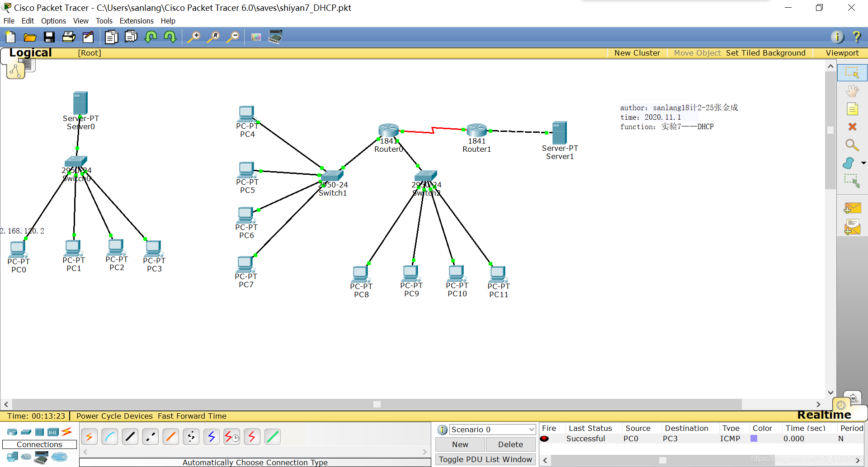The height and width of the screenshot is (467, 868).
Task: Choose the Move Layout hand tool
Action: click(x=852, y=91)
